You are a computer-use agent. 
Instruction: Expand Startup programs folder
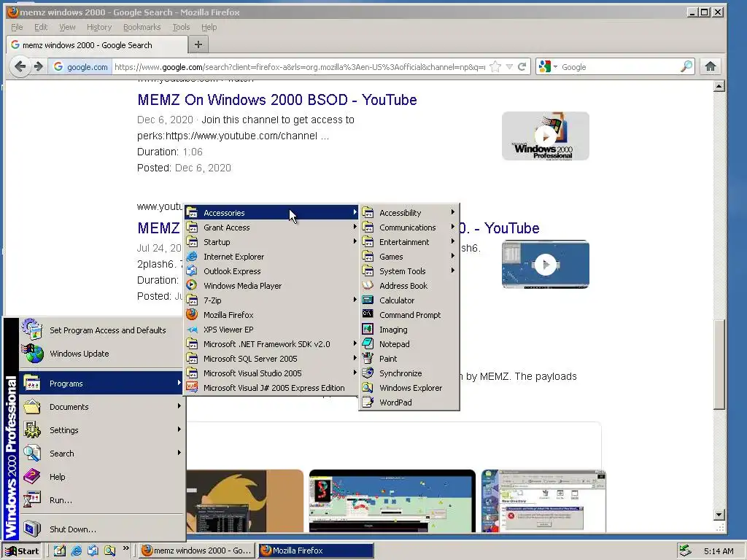click(271, 242)
